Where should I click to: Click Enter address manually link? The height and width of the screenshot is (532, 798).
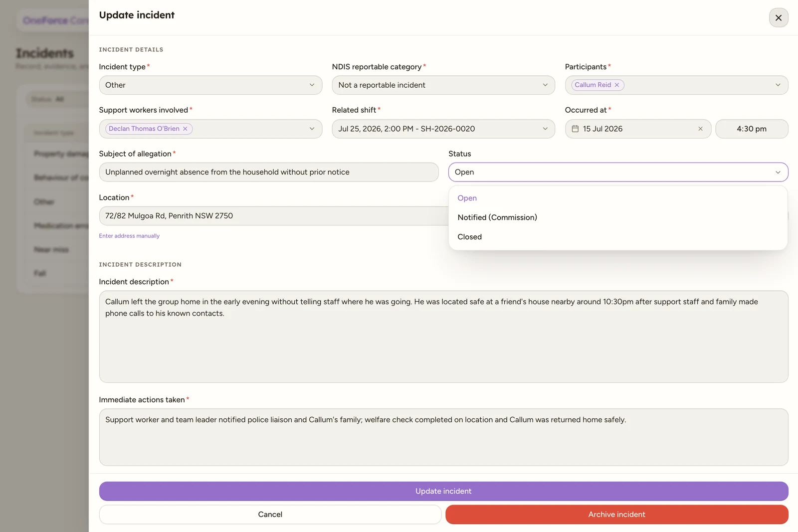[129, 236]
